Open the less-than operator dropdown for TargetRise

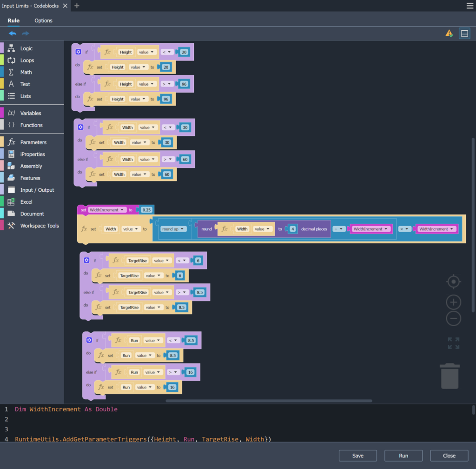(x=182, y=260)
